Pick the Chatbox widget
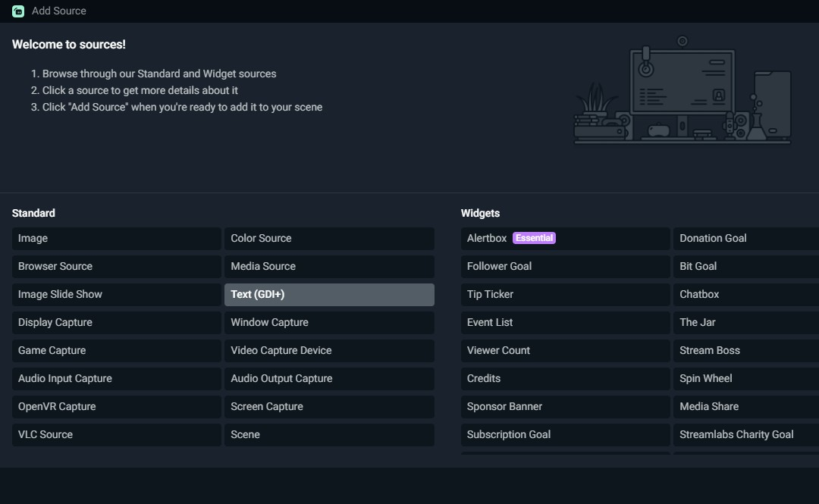 point(745,294)
